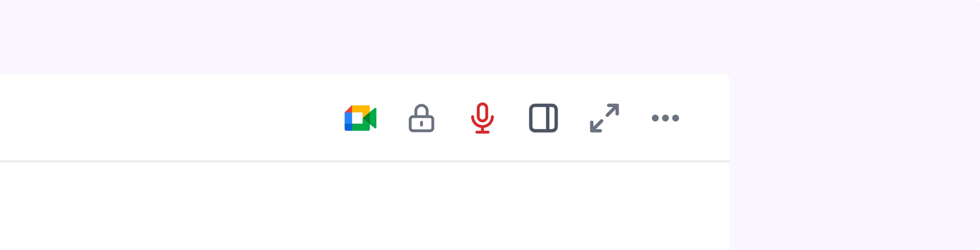Toggle the right sidebar panel visibility

click(543, 118)
